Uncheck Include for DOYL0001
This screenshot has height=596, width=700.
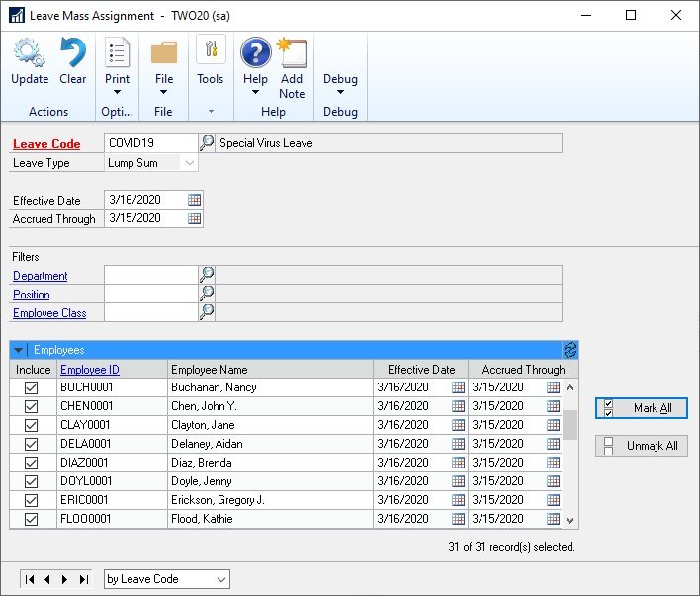click(x=31, y=481)
